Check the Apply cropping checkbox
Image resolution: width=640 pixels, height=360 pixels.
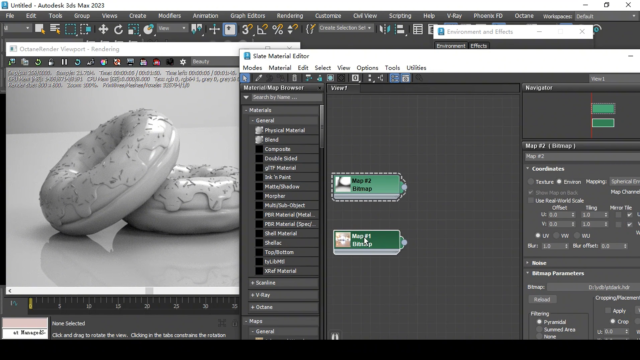point(608,311)
